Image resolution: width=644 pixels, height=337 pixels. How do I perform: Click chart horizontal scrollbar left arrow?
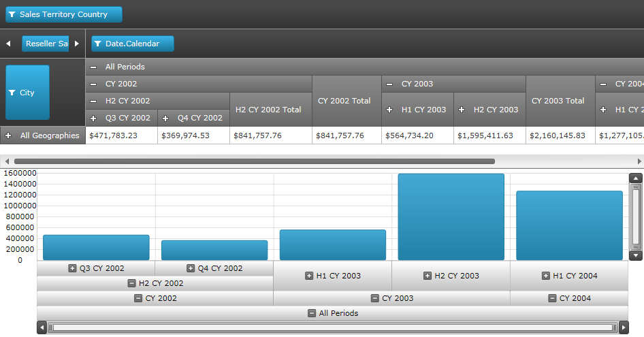pos(42,327)
